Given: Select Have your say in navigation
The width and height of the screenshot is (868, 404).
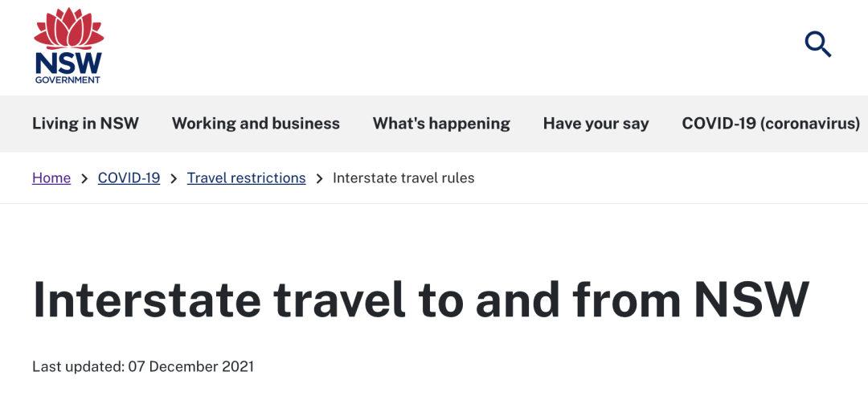Looking at the screenshot, I should pos(596,124).
